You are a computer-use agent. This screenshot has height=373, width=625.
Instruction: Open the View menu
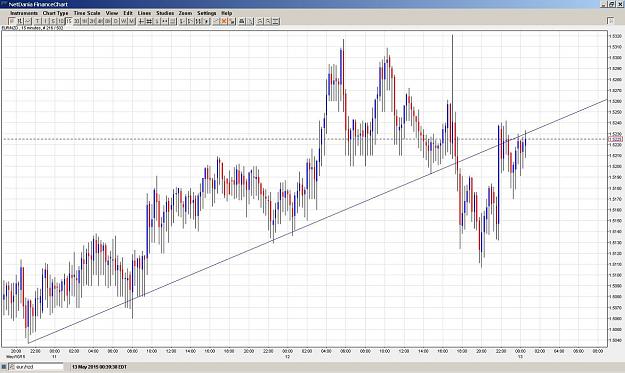[x=112, y=13]
